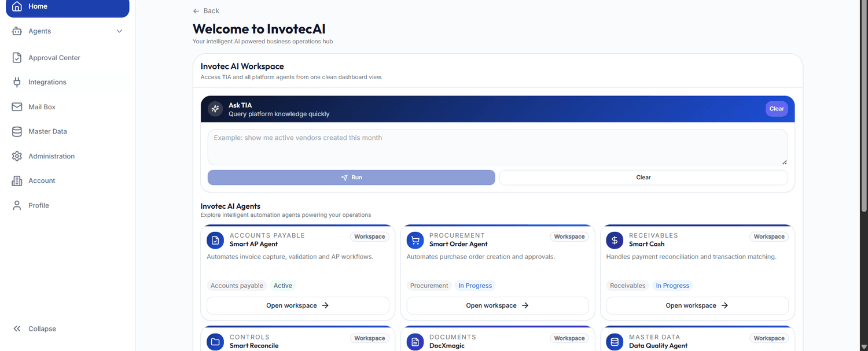The image size is (868, 351).
Task: Expand the Agents menu chevron
Action: click(x=119, y=31)
